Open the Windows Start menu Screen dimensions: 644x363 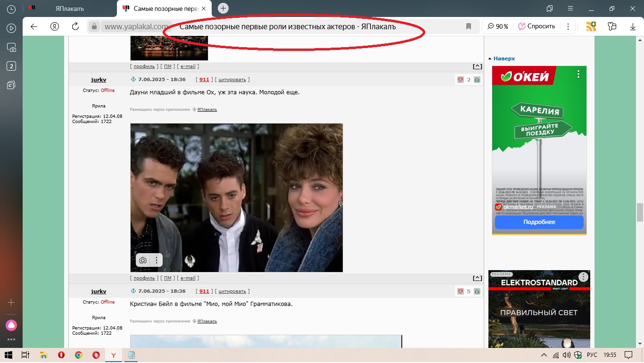pyautogui.click(x=8, y=355)
